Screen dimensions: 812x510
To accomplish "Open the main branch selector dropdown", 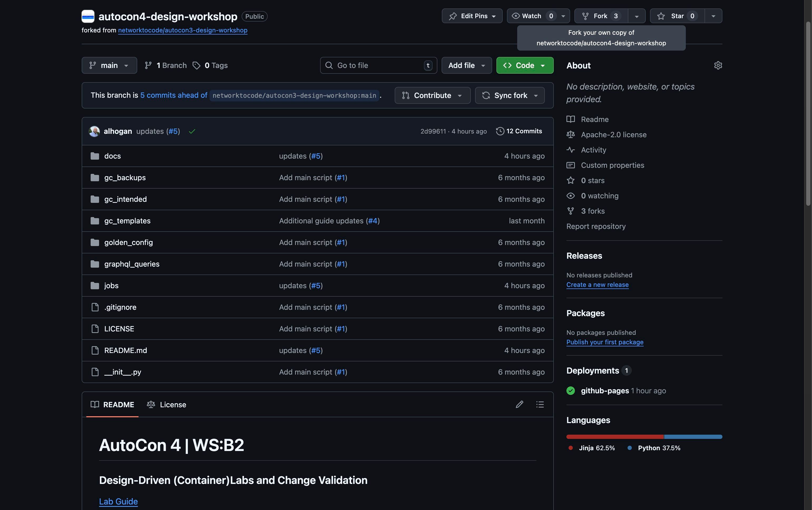I will pyautogui.click(x=109, y=65).
